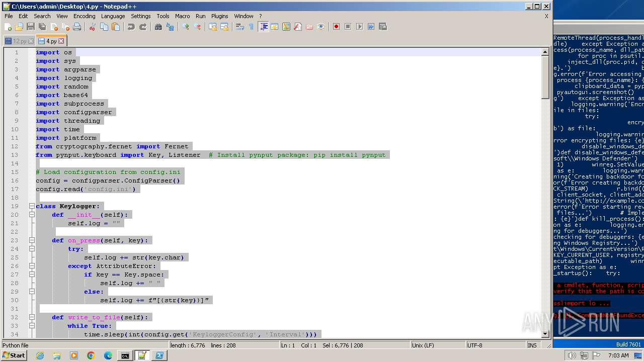Click the Undo arrow icon
The width and height of the screenshot is (644, 362).
pyautogui.click(x=131, y=27)
